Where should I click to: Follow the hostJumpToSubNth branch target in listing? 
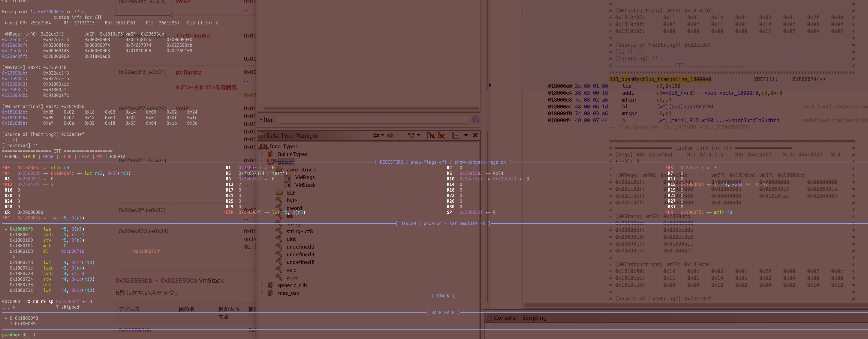pos(718,120)
